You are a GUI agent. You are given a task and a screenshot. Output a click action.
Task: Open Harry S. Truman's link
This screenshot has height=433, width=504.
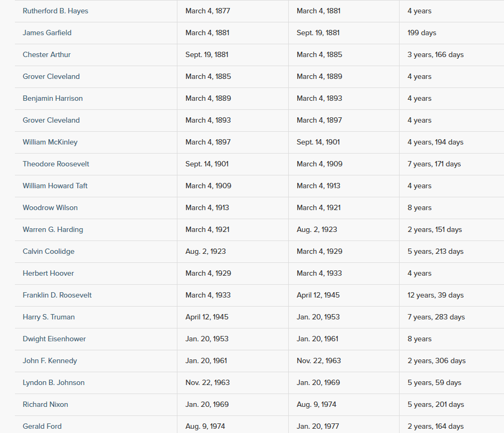coord(48,317)
